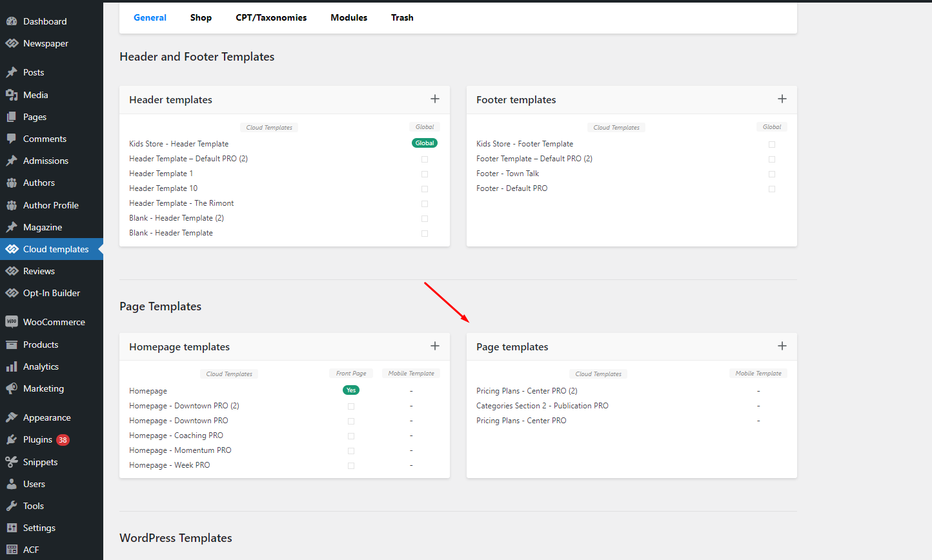Click the Author Profile group icon
The width and height of the screenshot is (932, 560).
click(12, 205)
